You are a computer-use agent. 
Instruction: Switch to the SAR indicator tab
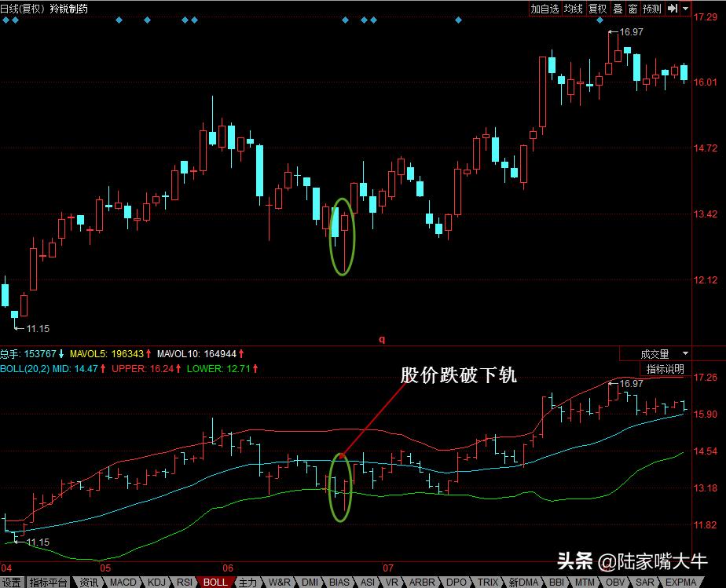coord(645,582)
